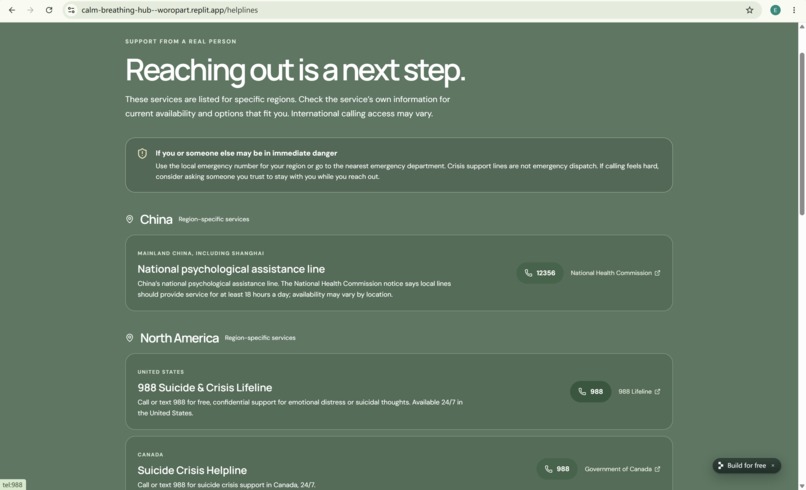Click the Canada label
806x490 pixels.
(x=150, y=455)
